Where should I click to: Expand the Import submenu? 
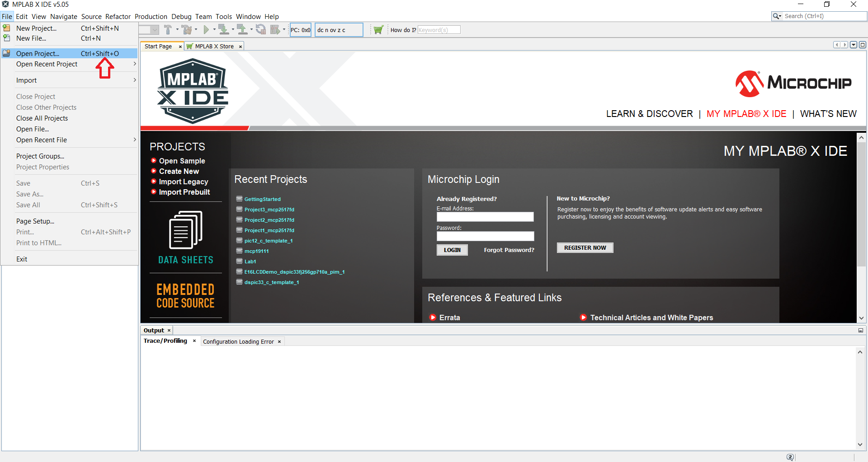pos(135,80)
